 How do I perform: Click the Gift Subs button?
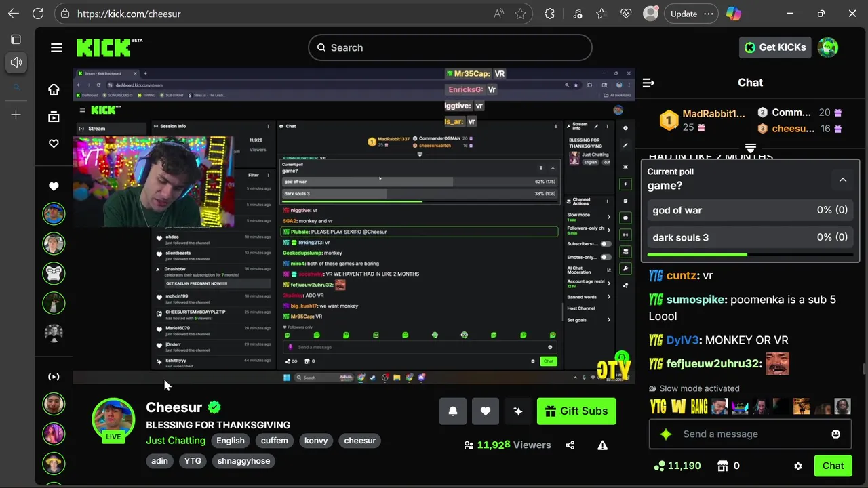(576, 411)
